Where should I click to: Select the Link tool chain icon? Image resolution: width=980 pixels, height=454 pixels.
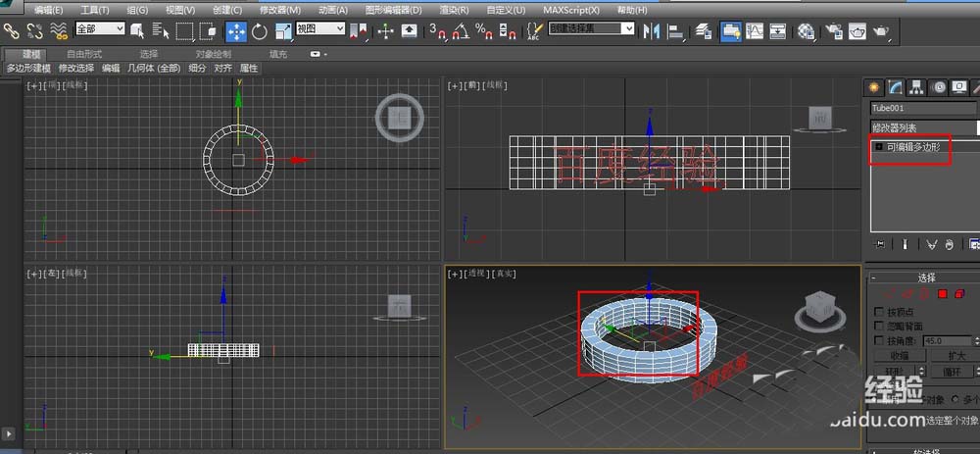[x=11, y=30]
